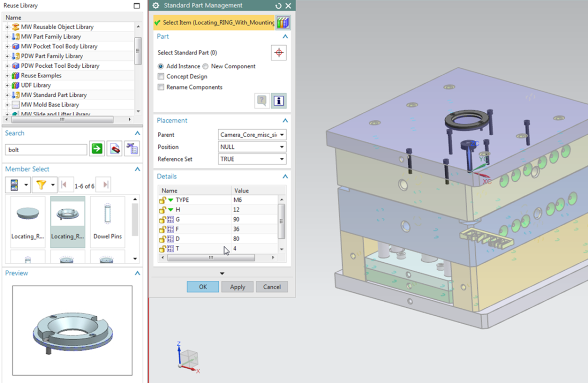Collapse the Member Select section

click(x=137, y=168)
